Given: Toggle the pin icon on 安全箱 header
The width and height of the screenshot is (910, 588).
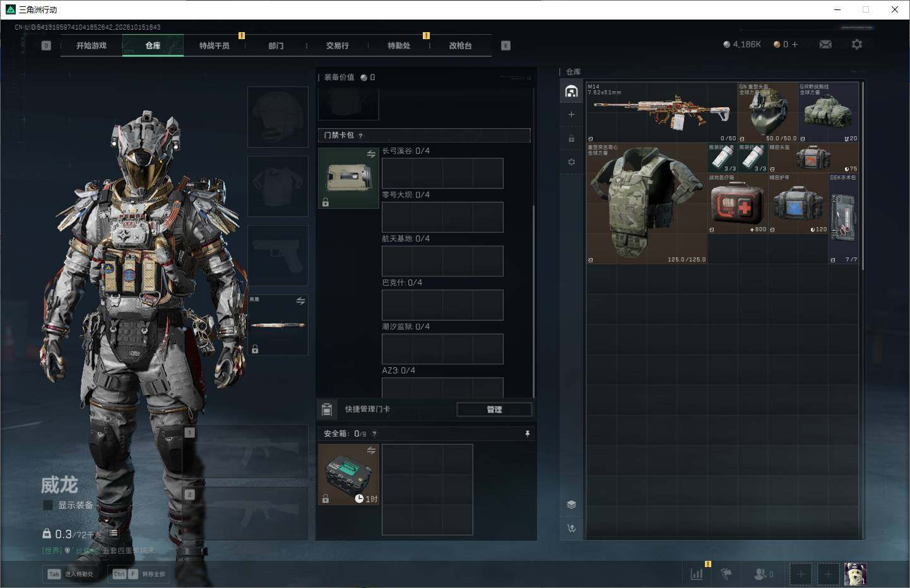Looking at the screenshot, I should [x=528, y=434].
